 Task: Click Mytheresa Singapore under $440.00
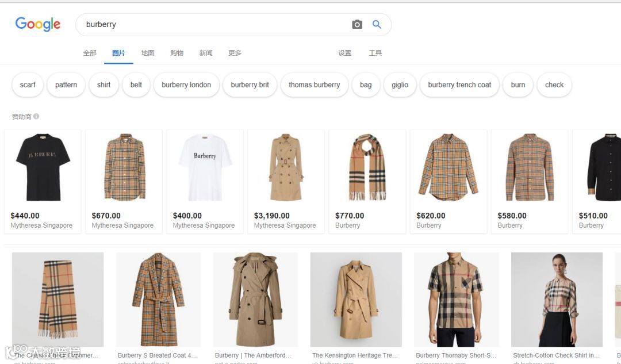pos(41,225)
